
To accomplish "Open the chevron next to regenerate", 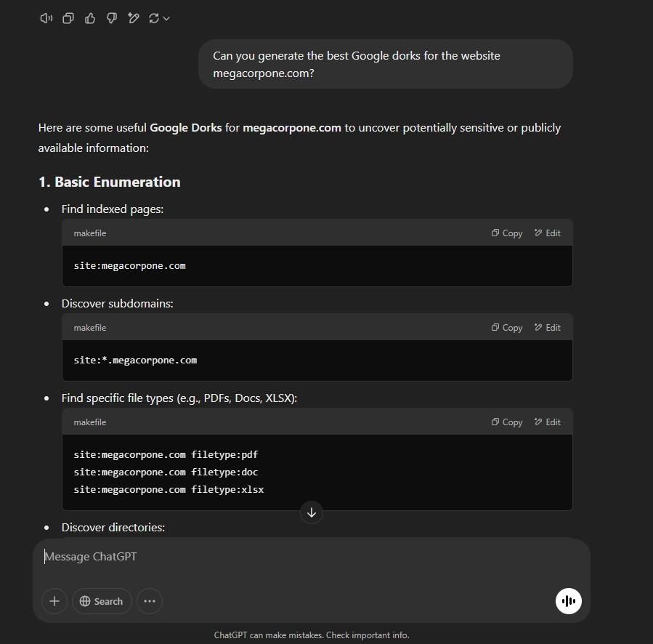I will (x=167, y=18).
